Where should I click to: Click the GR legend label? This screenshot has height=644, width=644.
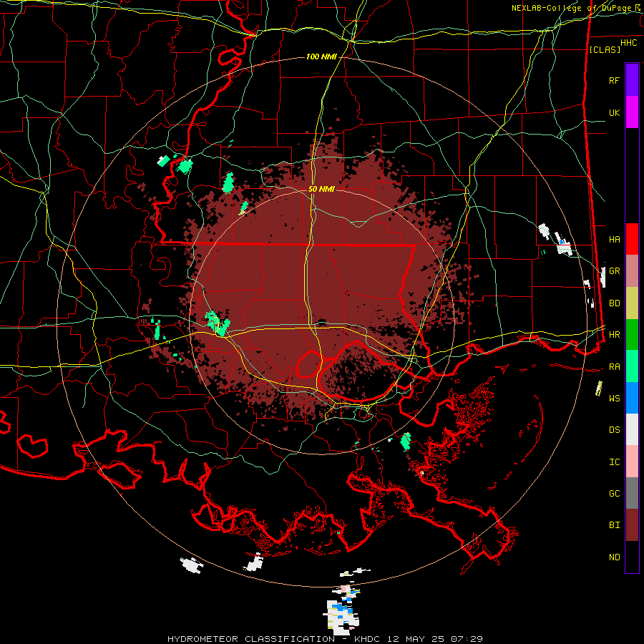614,271
